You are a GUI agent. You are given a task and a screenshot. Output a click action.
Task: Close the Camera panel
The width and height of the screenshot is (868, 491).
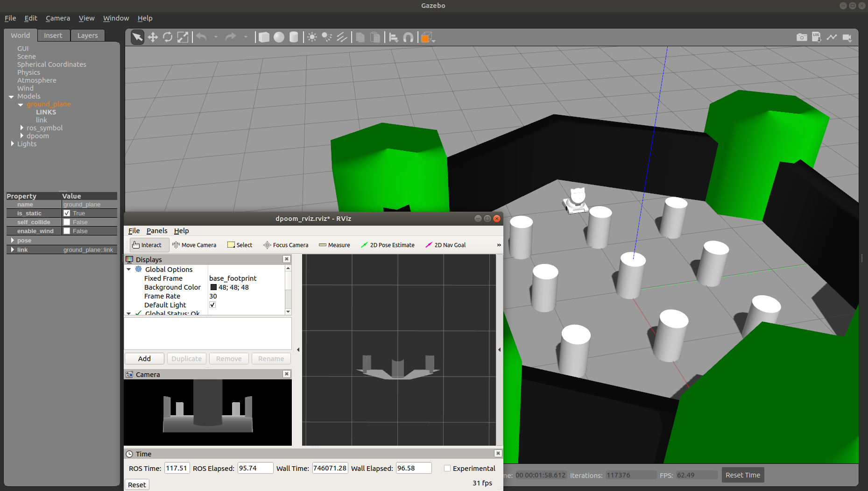click(x=287, y=374)
